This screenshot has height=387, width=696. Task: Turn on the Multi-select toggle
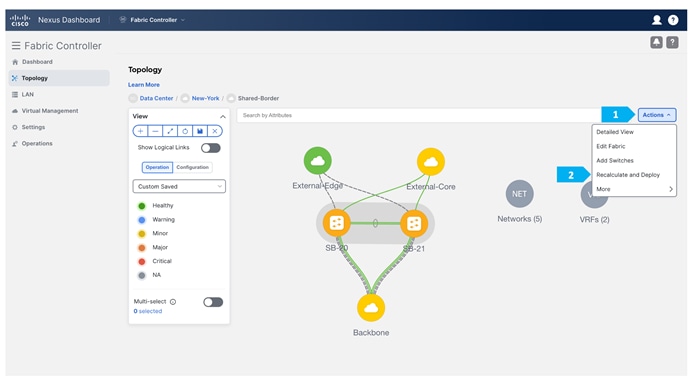pos(213,302)
